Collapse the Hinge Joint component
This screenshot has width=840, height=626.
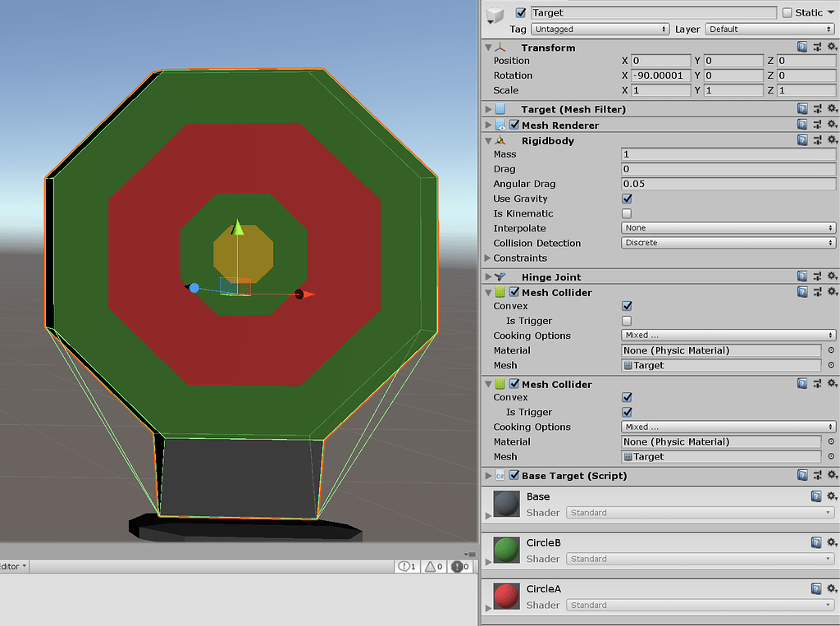(488, 276)
